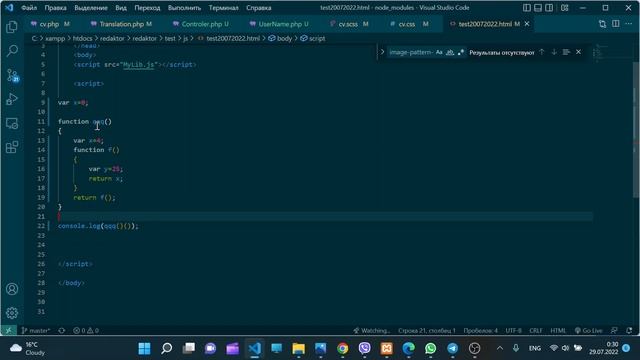The image size is (640, 360).
Task: Open Remote Explorer view
Action: click(12, 123)
